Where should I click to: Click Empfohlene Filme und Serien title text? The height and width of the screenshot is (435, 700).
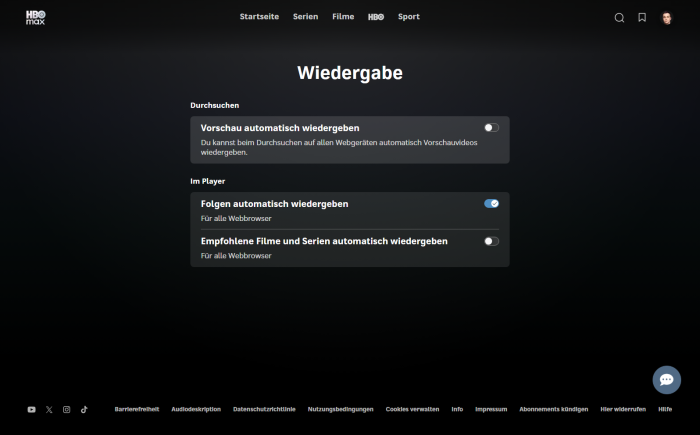point(324,241)
